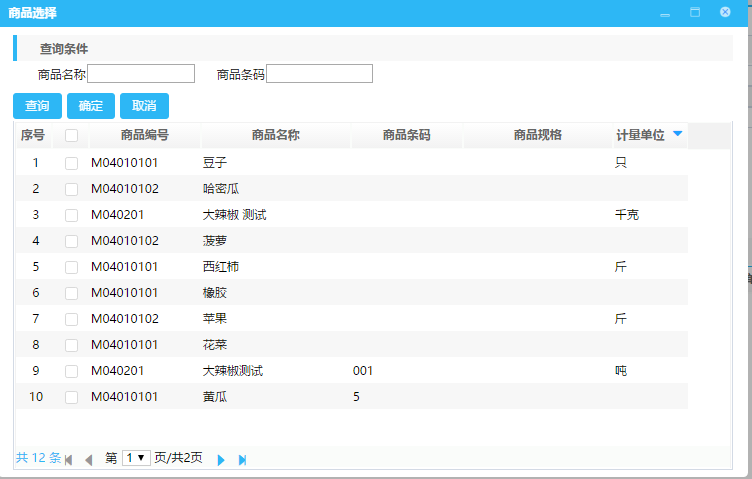Check the box for 大辣椒 测试 row
The width and height of the screenshot is (752, 479).
pyautogui.click(x=71, y=215)
